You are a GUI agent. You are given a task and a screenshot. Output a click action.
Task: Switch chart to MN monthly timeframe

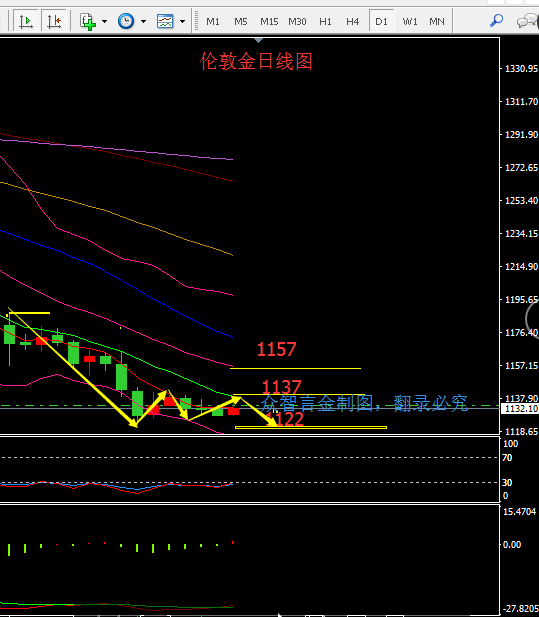(x=437, y=22)
